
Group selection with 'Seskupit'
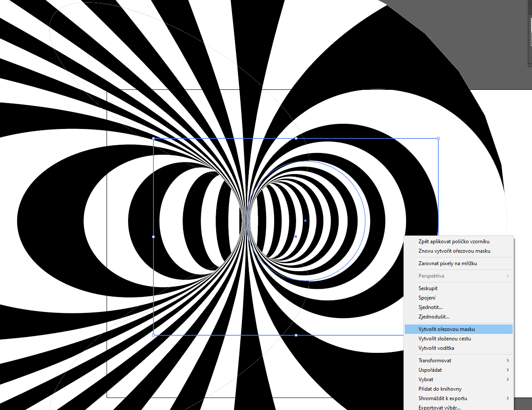pos(428,288)
